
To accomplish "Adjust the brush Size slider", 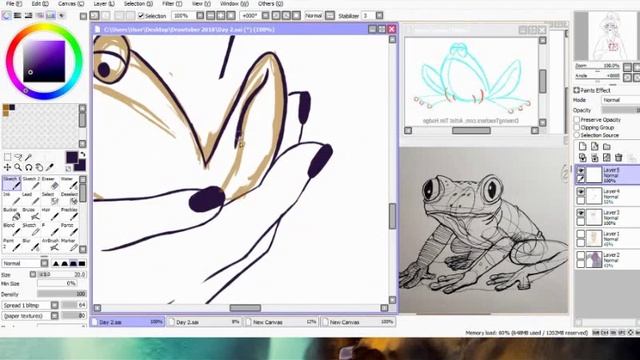I will 62,275.
